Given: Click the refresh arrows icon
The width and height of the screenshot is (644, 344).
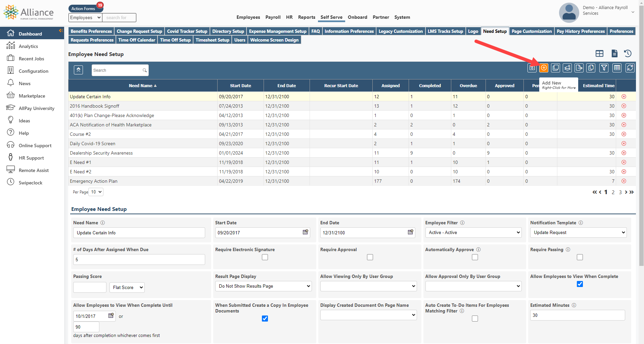Looking at the screenshot, I should pyautogui.click(x=630, y=68).
